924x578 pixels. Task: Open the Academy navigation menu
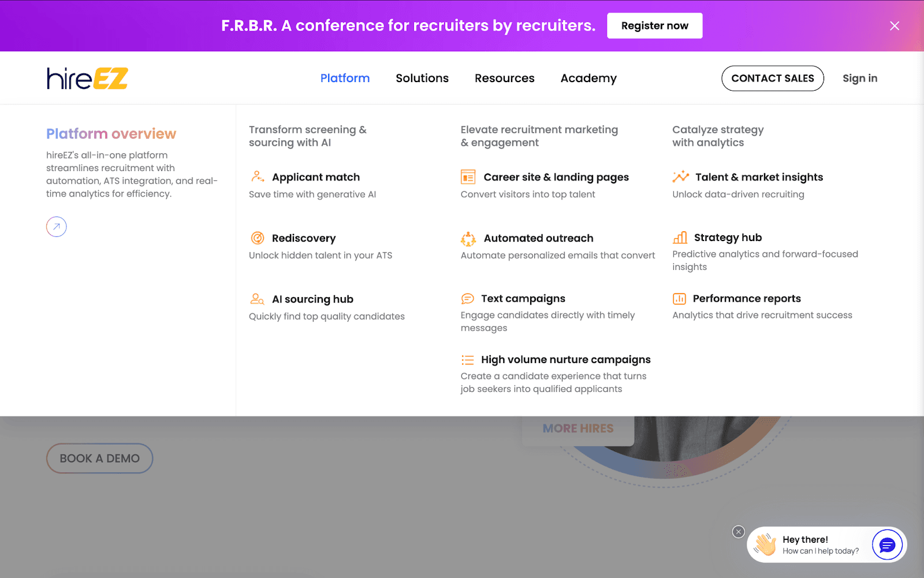click(588, 78)
